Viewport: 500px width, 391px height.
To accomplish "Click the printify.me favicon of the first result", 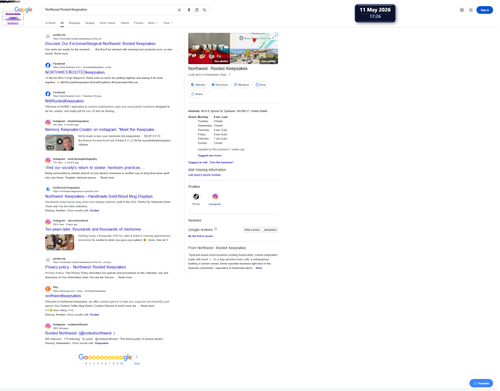I will pos(48,36).
